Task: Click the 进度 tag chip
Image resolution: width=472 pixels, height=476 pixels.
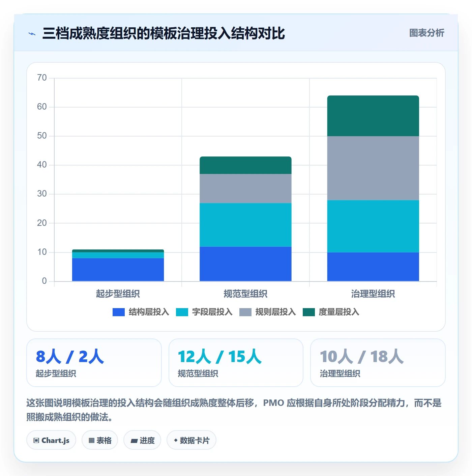Action: (x=142, y=440)
